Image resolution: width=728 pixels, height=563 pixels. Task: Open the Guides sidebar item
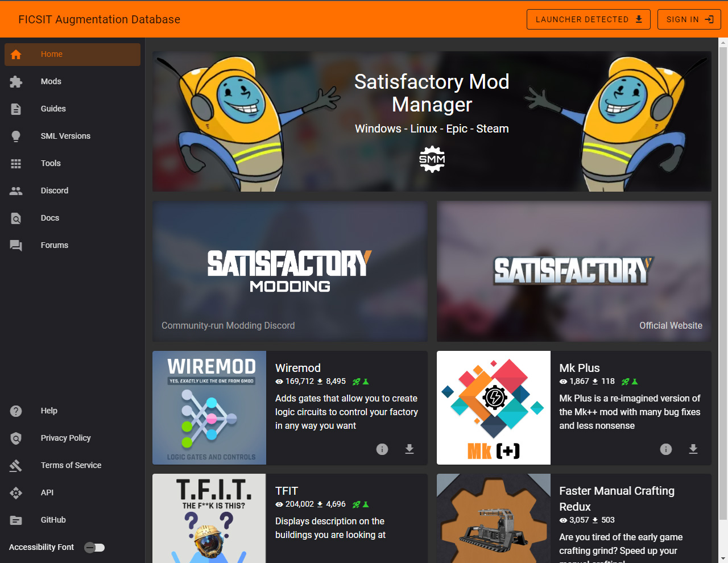tap(53, 109)
